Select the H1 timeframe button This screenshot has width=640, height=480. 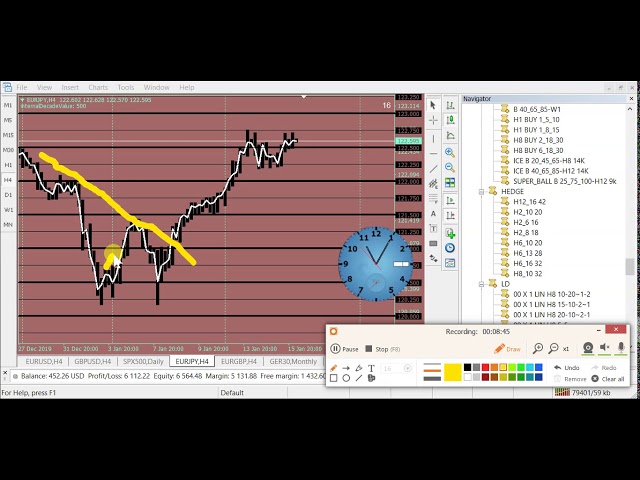click(8, 165)
